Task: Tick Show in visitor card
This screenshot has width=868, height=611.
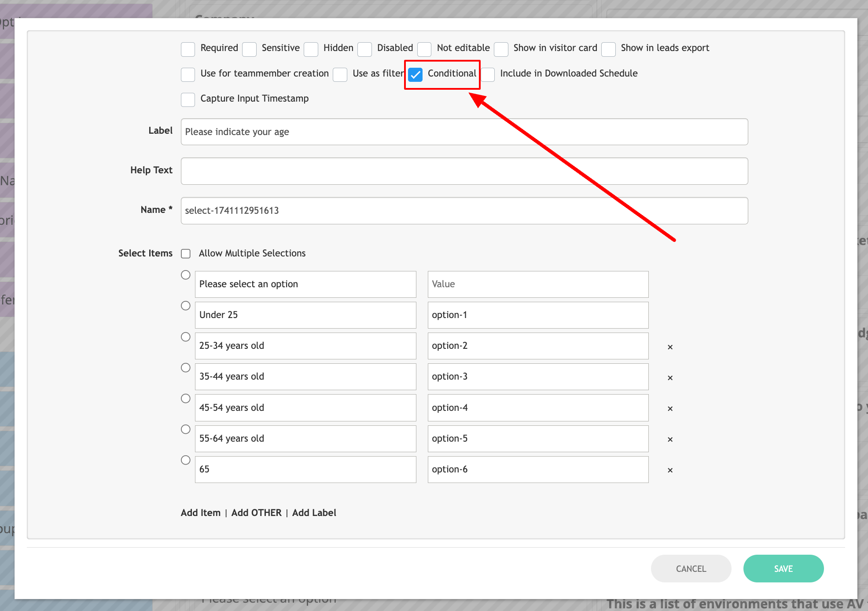Action: coord(501,49)
